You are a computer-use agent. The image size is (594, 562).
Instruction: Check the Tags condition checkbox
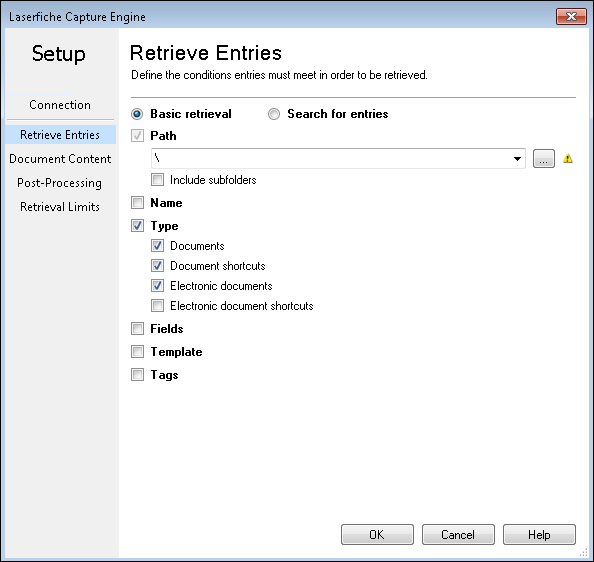tap(138, 375)
